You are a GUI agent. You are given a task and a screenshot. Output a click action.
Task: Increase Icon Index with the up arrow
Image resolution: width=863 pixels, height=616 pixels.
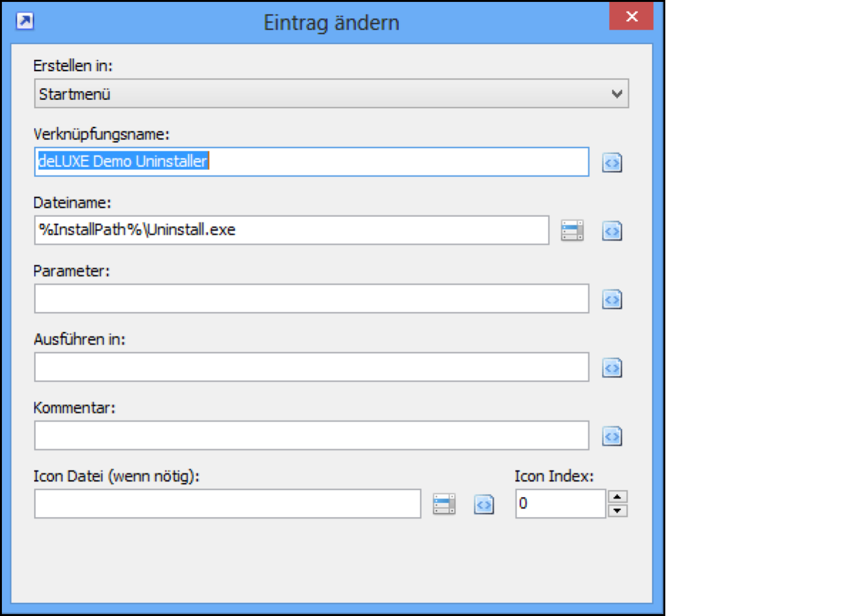coord(617,497)
